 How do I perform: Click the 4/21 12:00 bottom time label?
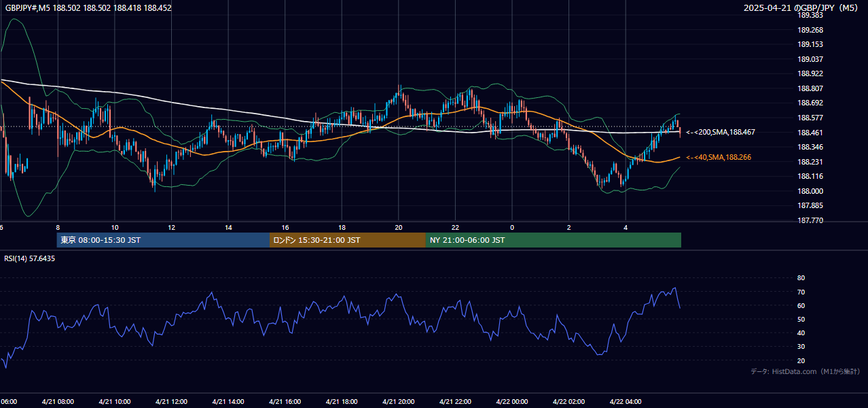pos(171,402)
